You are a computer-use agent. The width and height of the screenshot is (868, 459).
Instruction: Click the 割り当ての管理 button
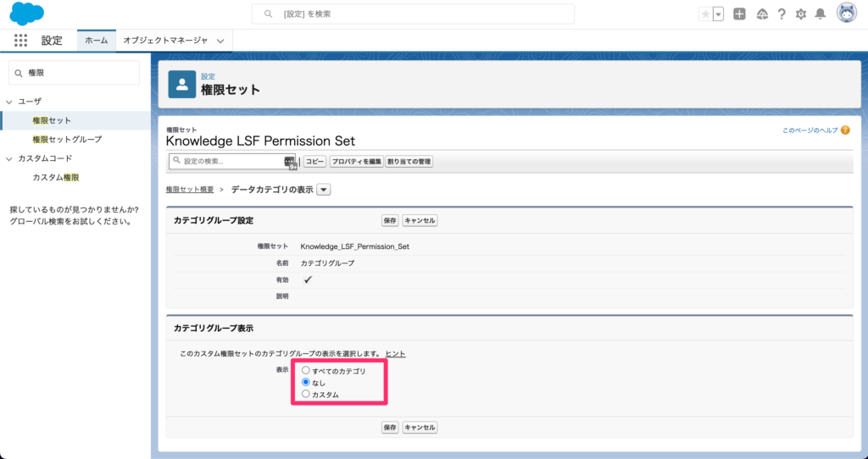(x=409, y=161)
